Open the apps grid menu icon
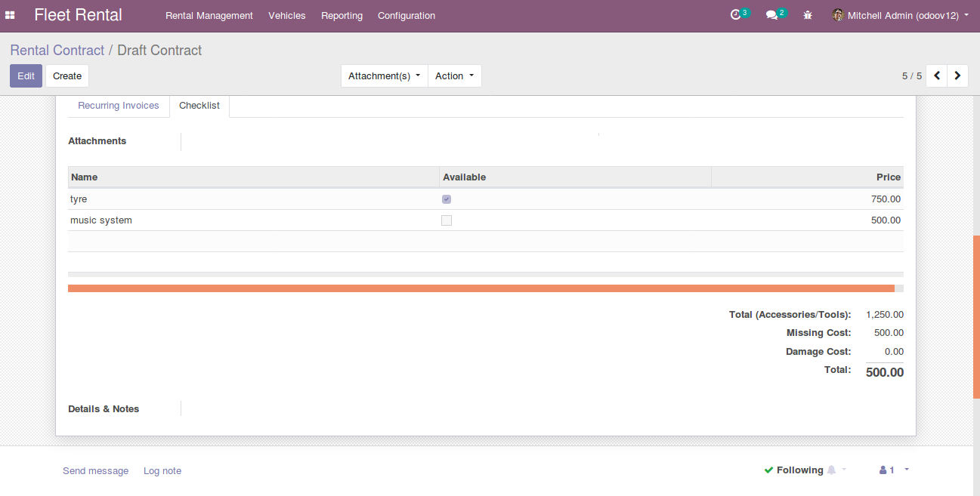Image resolution: width=980 pixels, height=496 pixels. click(x=10, y=15)
